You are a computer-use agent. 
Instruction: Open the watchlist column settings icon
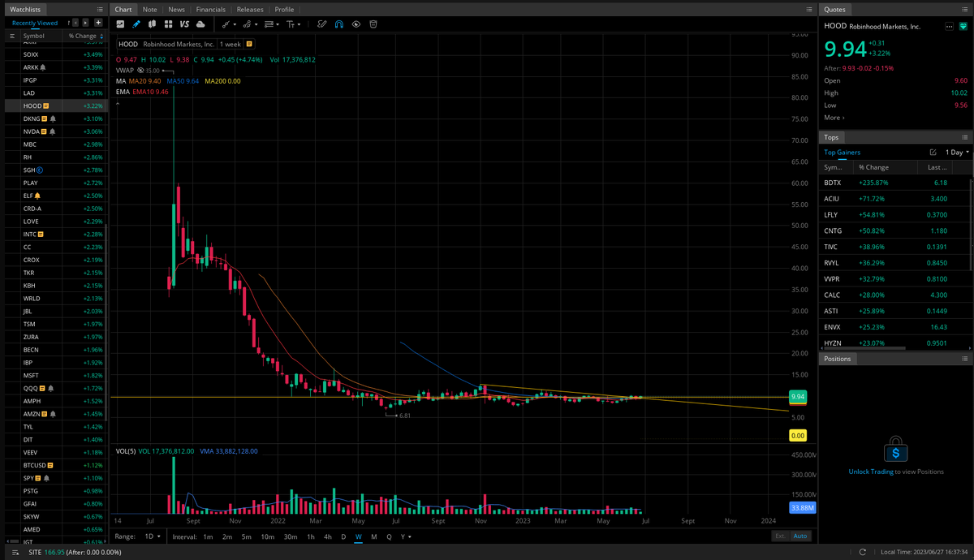tap(12, 36)
